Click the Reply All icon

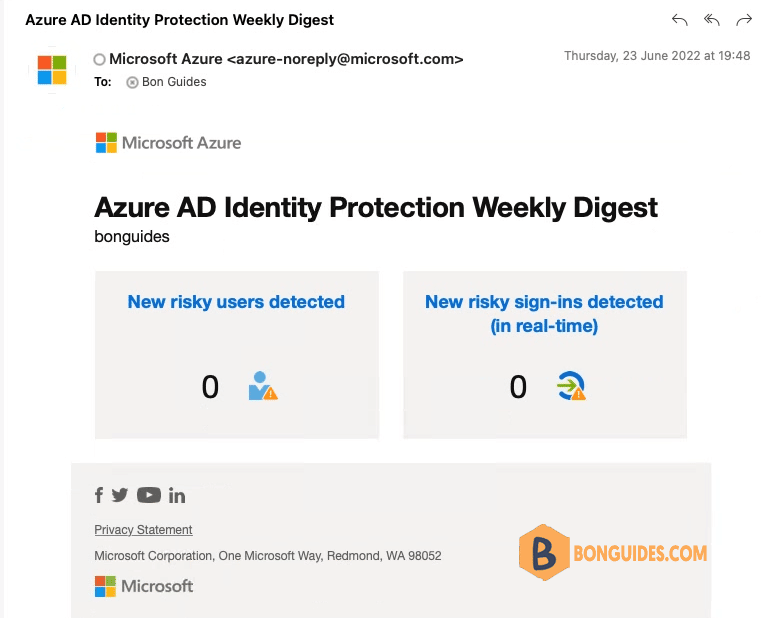click(x=712, y=20)
